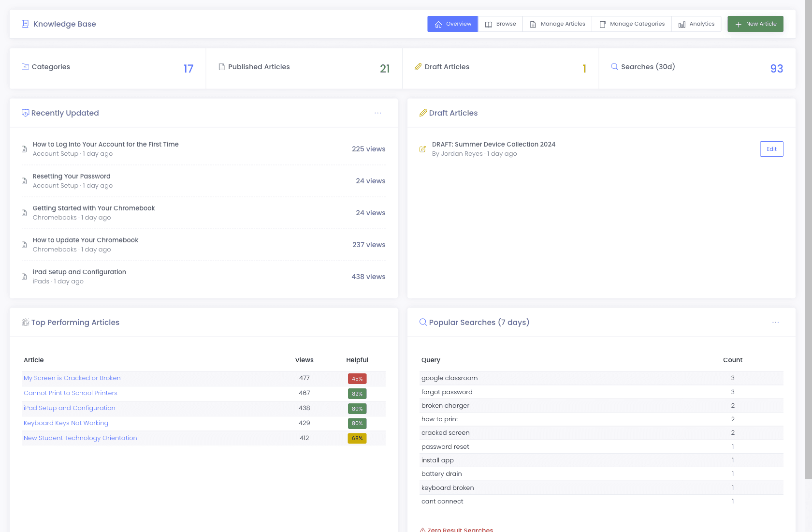This screenshot has height=532, width=812.
Task: Click the edit icon beside Summer Device draft
Action: (422, 149)
